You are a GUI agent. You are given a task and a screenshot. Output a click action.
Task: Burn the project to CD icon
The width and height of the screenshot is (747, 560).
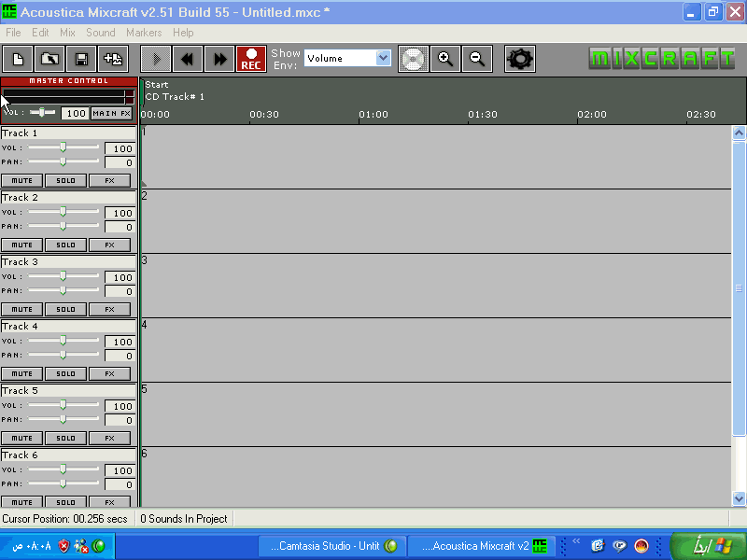click(413, 59)
